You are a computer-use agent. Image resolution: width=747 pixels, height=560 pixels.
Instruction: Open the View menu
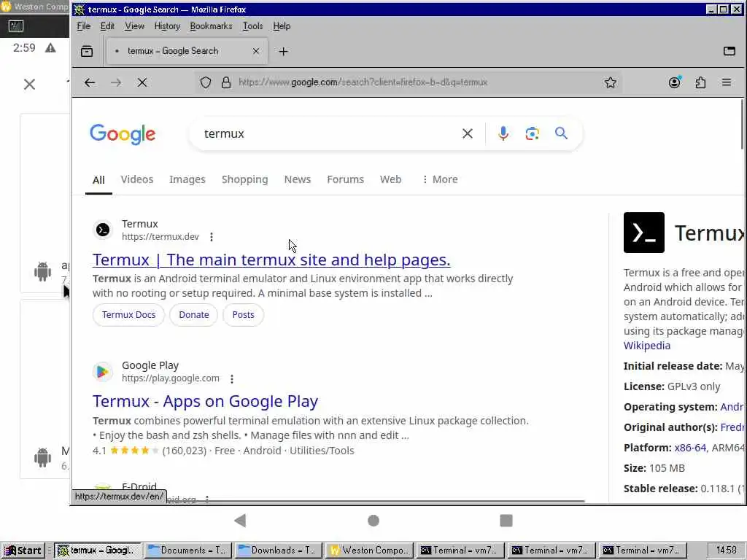tap(134, 26)
